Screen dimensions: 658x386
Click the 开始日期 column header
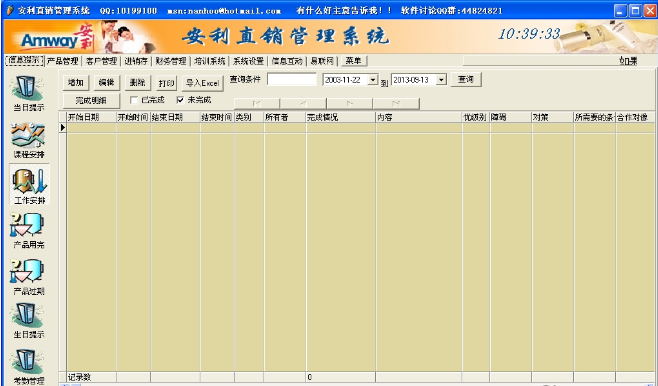pos(91,117)
